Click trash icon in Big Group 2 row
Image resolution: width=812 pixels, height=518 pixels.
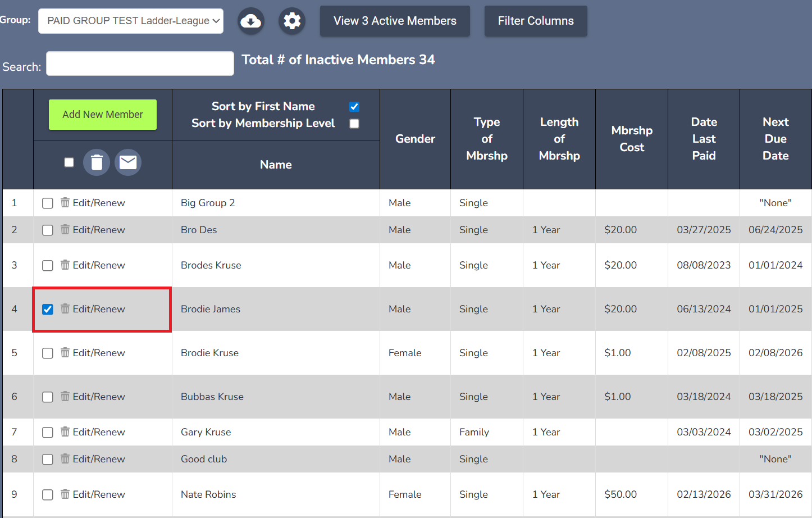point(65,202)
